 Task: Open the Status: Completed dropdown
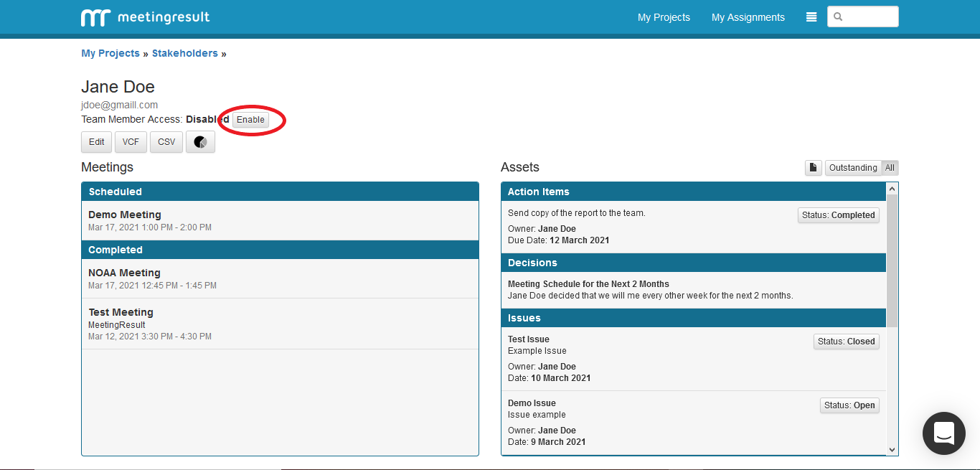838,215
